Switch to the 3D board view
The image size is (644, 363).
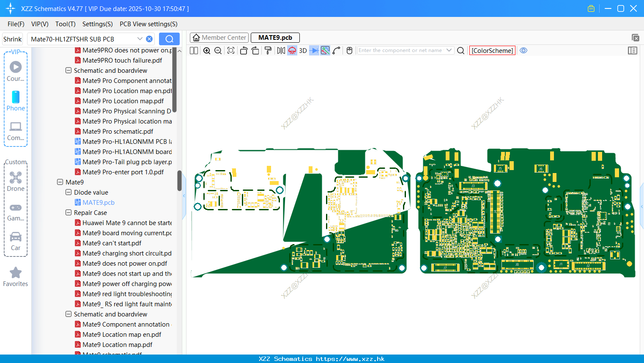[303, 51]
